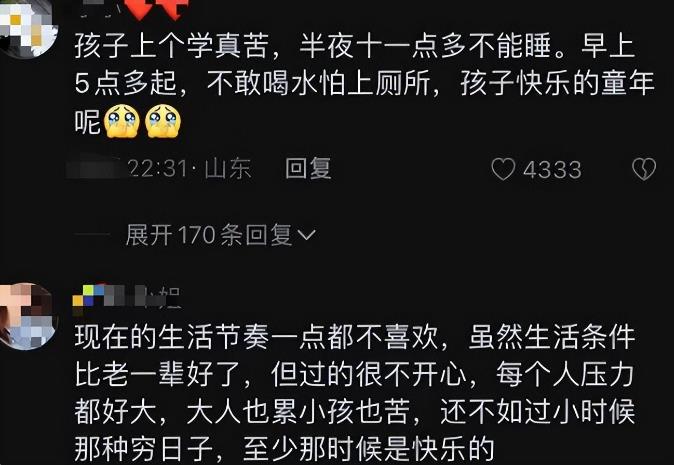Screen dimensions: 674x465
Task: Tap the 4333 like count
Action: 552,170
